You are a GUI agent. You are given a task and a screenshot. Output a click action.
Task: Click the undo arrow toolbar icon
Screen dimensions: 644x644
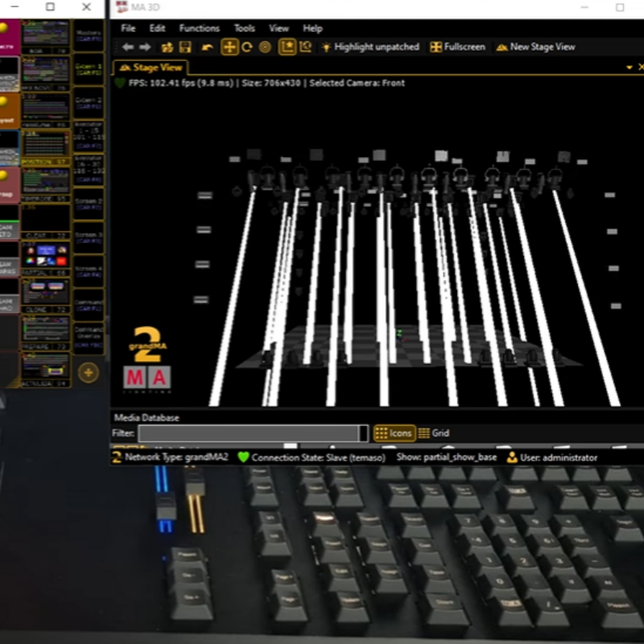(208, 47)
